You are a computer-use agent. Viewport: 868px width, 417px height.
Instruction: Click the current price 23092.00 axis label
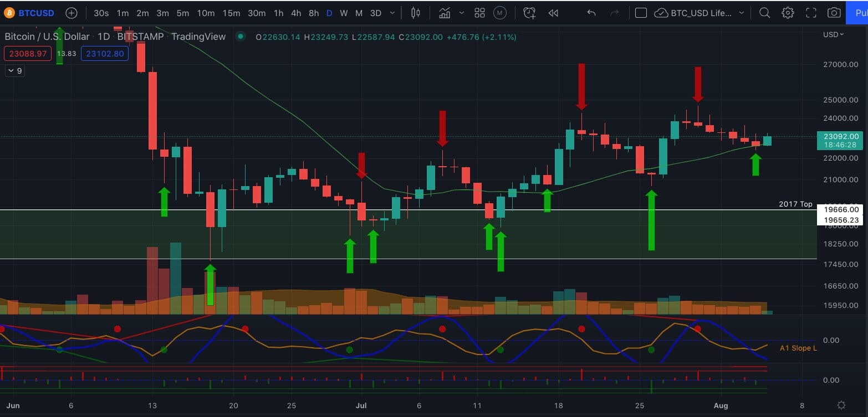coord(840,136)
